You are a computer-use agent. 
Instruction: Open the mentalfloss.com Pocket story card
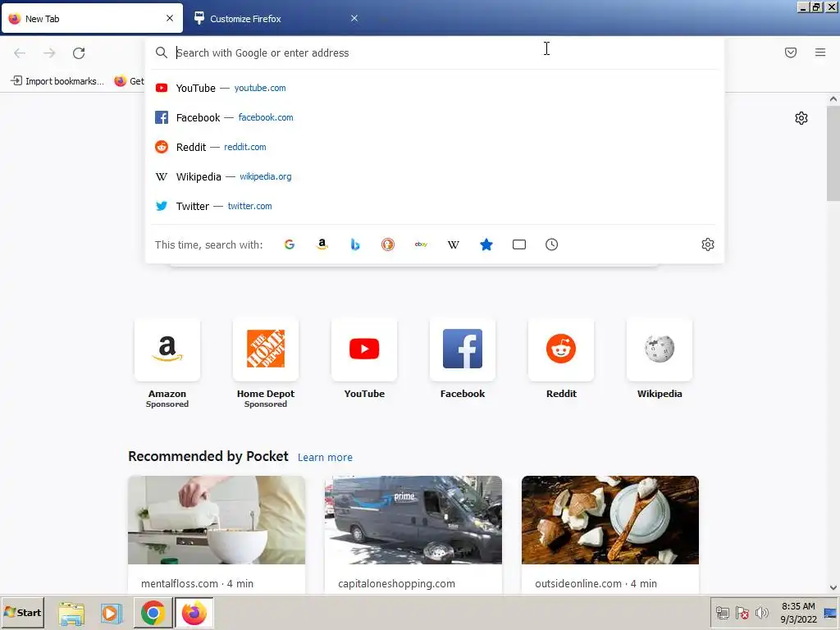point(217,534)
